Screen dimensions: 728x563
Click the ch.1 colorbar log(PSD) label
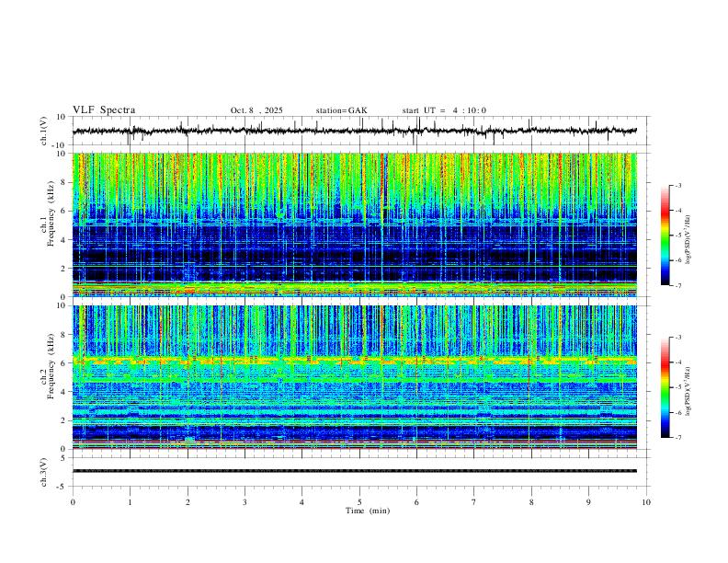coord(688,240)
